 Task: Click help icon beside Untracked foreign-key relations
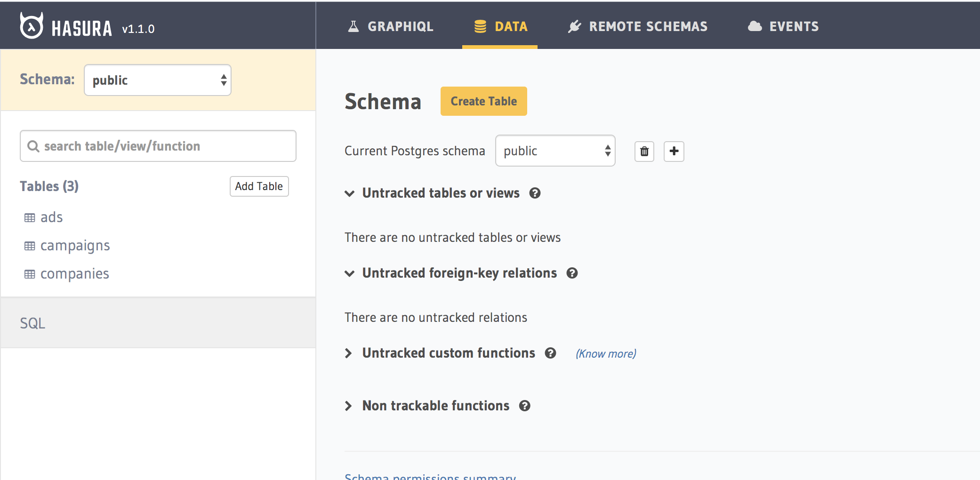572,273
